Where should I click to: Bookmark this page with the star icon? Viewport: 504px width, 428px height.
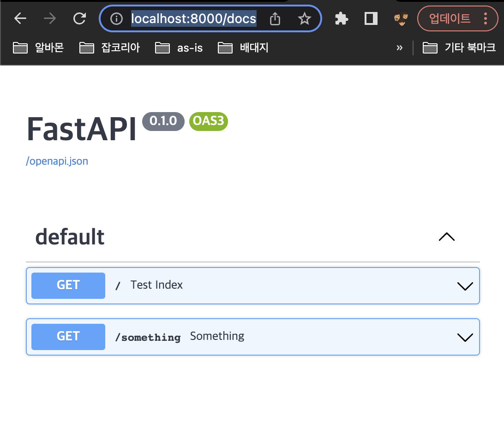click(x=305, y=18)
